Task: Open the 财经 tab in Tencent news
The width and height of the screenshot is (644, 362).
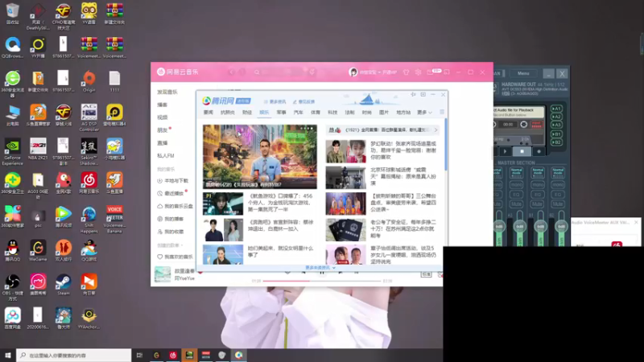Action: [247, 112]
